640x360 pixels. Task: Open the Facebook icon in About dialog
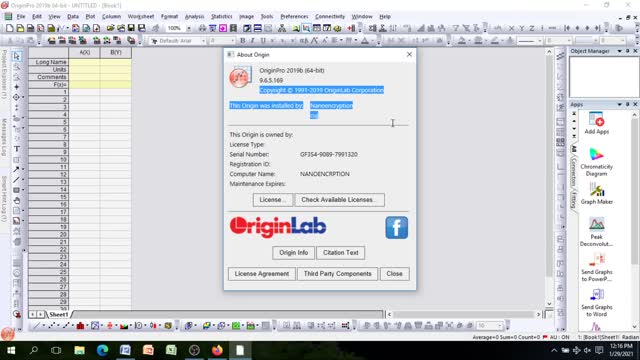tap(396, 228)
